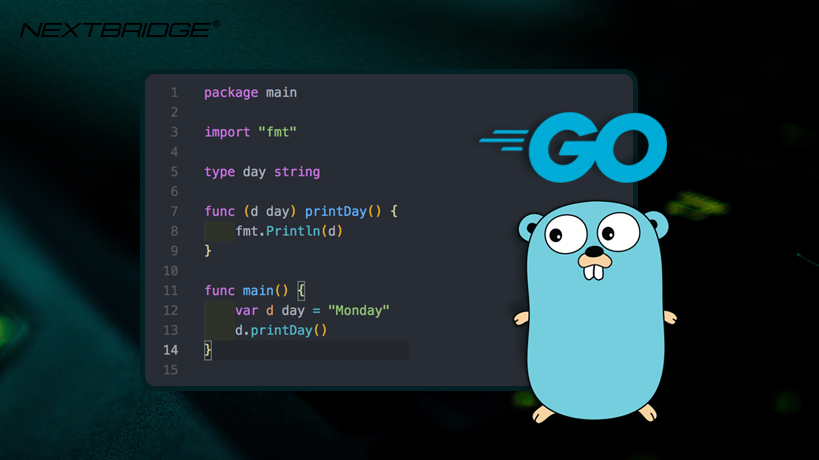Screen dimensions: 819x460
Task: Click the 'd.printDay()' call on line 13
Action: coord(281,331)
